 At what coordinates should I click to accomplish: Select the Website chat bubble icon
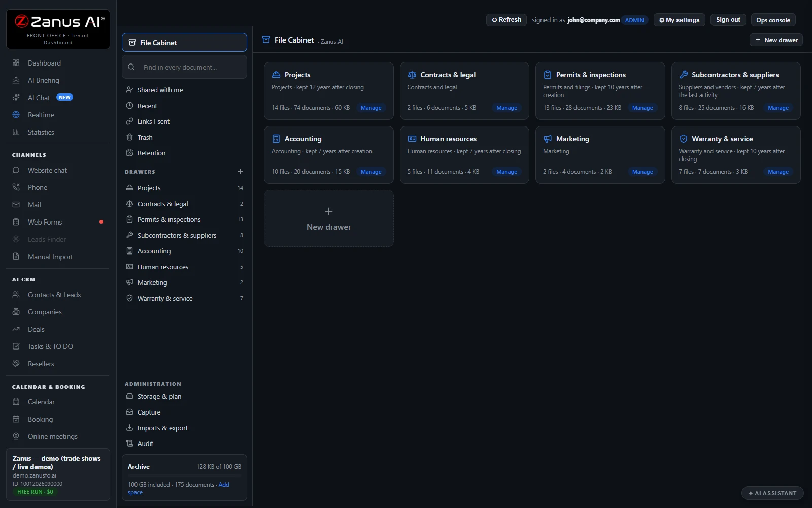16,170
